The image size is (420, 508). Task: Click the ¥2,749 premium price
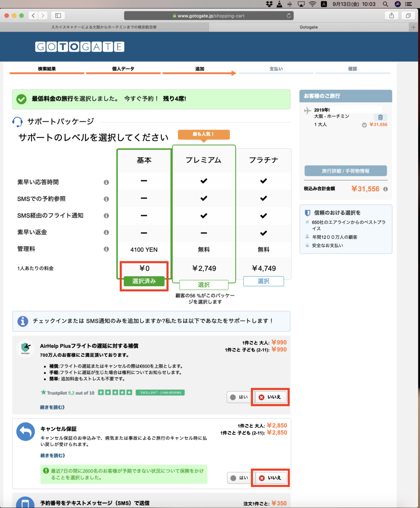coord(204,268)
